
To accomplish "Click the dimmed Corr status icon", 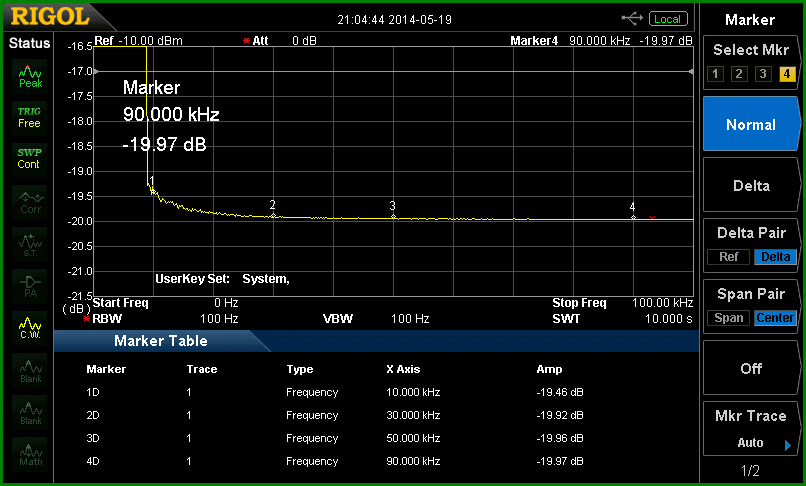I will tap(30, 202).
